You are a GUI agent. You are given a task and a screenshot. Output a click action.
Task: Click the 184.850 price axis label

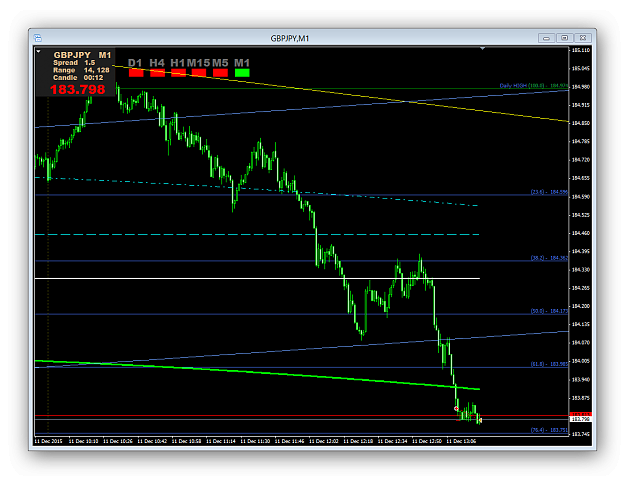581,123
